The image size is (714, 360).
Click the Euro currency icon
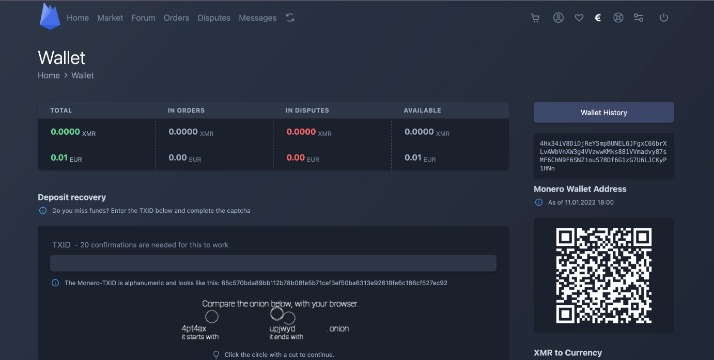click(598, 18)
